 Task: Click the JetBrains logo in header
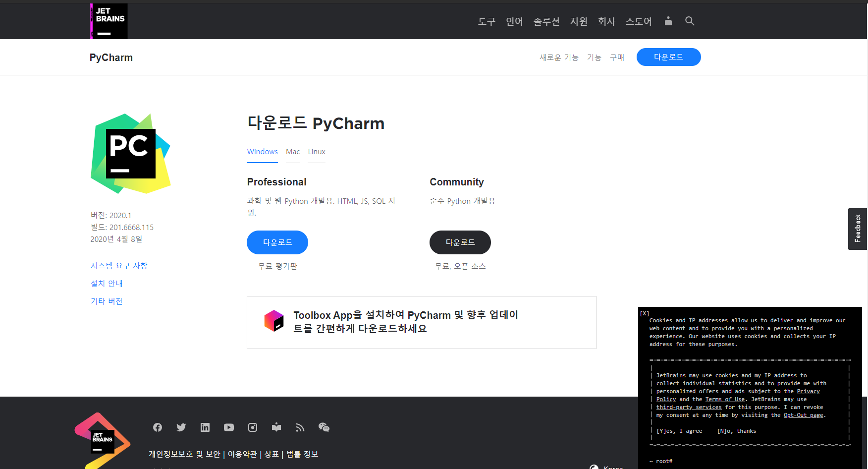click(x=109, y=21)
